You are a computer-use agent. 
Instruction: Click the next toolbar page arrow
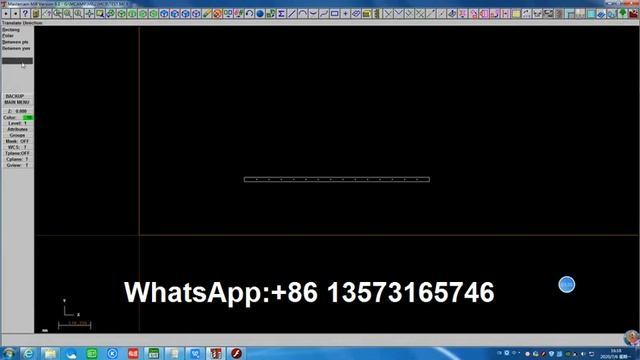coord(15,14)
